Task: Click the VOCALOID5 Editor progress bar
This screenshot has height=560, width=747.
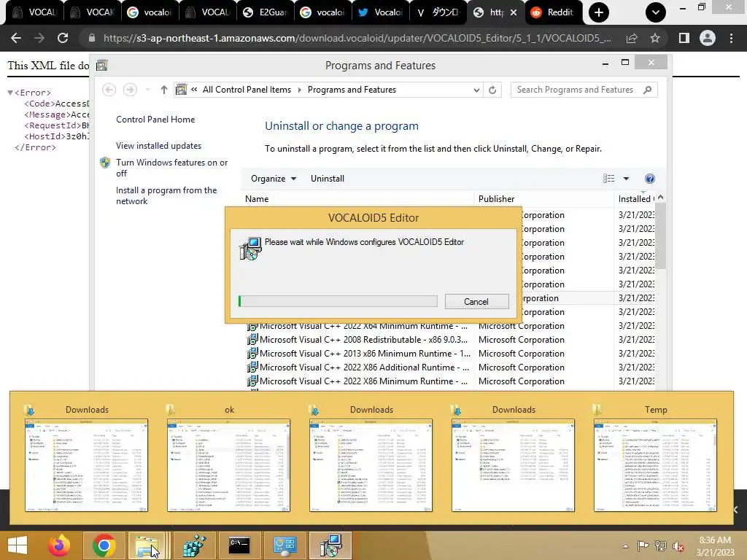Action: (x=338, y=301)
